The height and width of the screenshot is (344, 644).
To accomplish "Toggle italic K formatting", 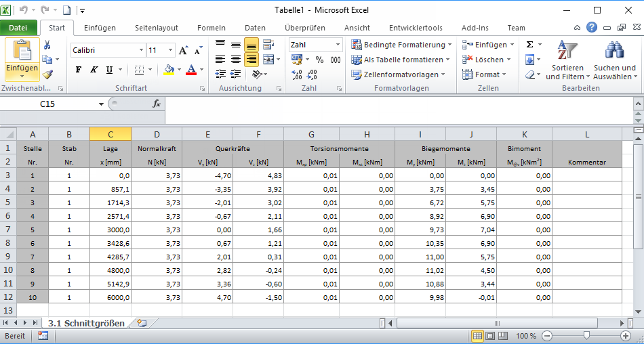I will click(x=94, y=70).
